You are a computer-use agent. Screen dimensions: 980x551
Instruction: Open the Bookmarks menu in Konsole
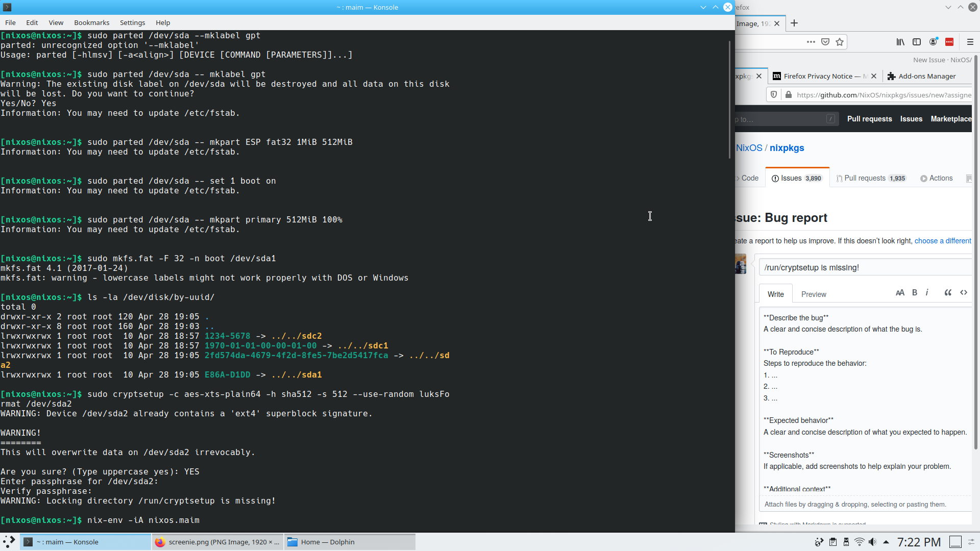pyautogui.click(x=91, y=22)
